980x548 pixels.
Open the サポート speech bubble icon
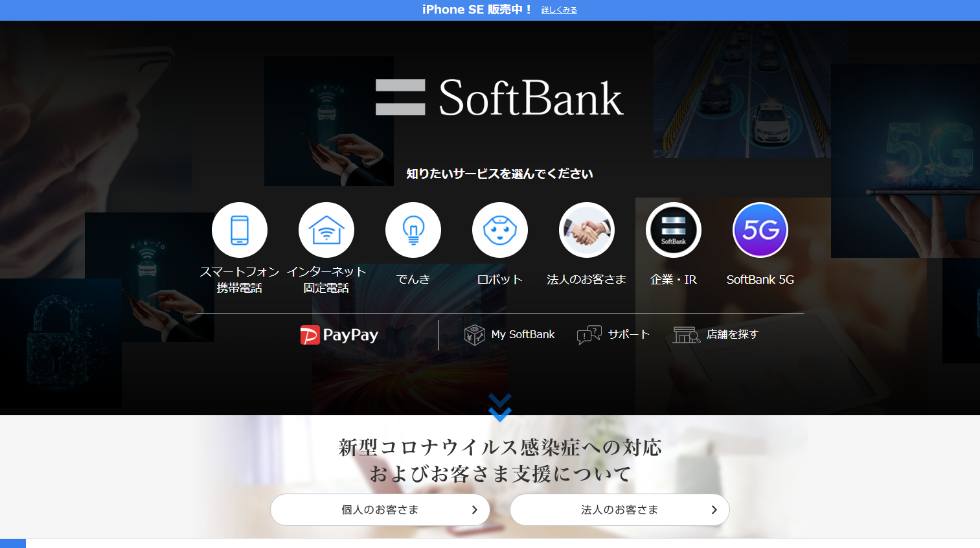coord(589,335)
